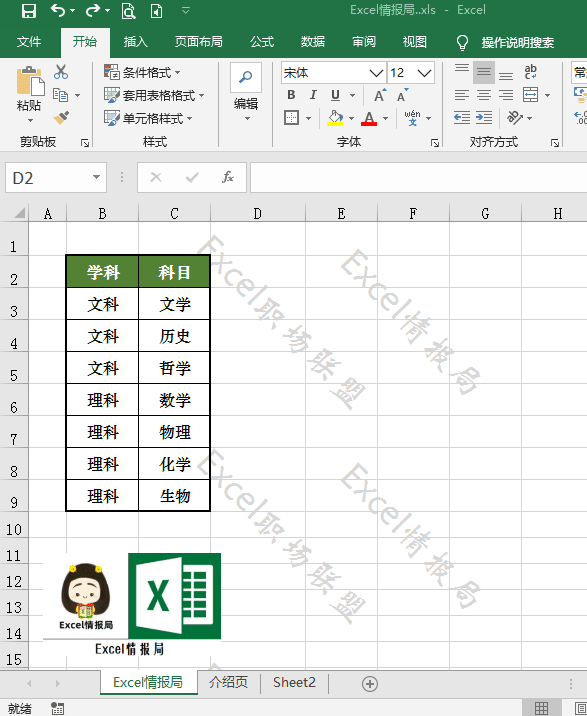Select row 5 header
Image resolution: width=587 pixels, height=716 pixels.
14,368
